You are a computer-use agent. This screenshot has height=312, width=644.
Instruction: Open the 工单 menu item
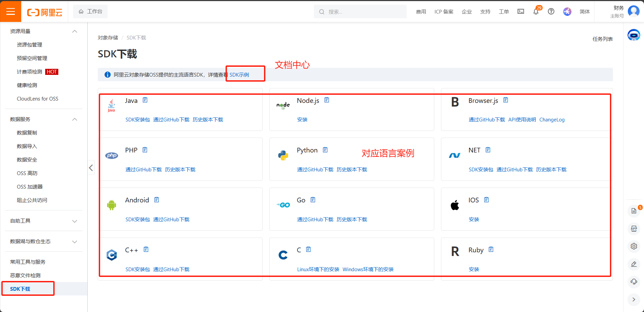click(x=504, y=11)
